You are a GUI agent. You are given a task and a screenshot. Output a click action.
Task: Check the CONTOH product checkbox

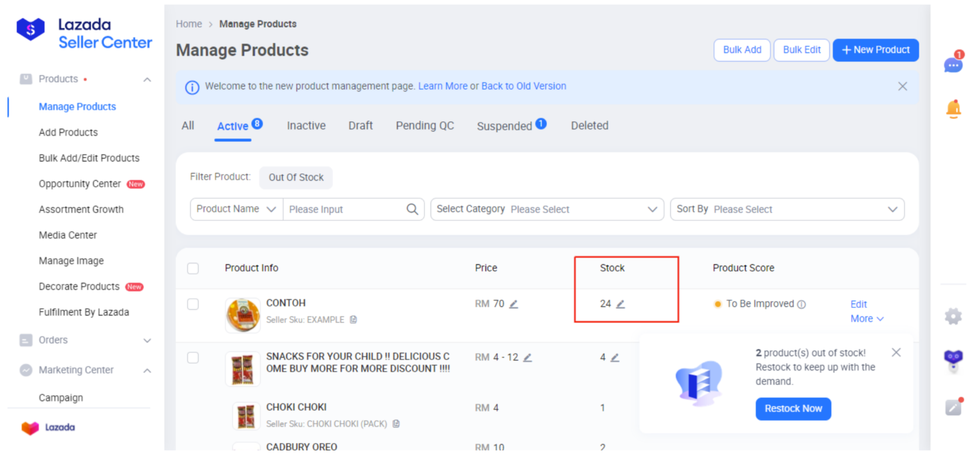[193, 304]
